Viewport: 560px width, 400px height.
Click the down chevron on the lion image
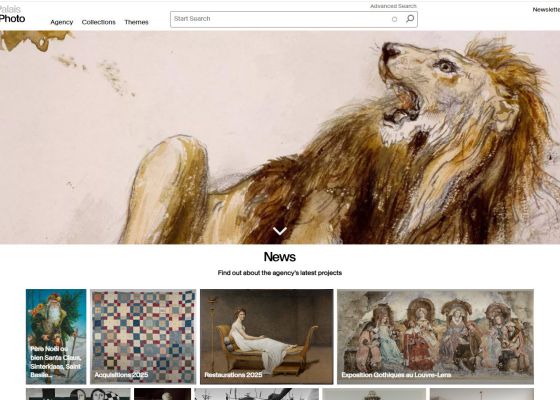click(280, 231)
